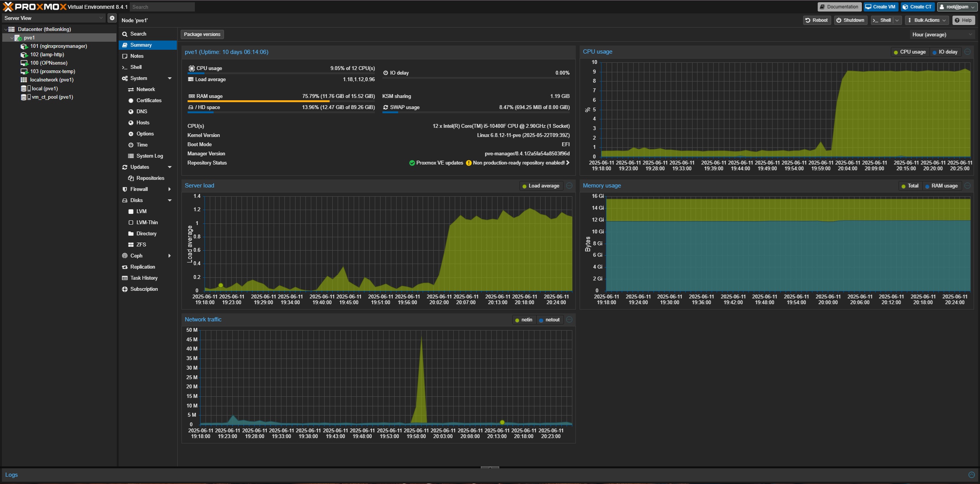Click the Proxmox logo
The width and height of the screenshot is (980, 484).
[x=34, y=7]
